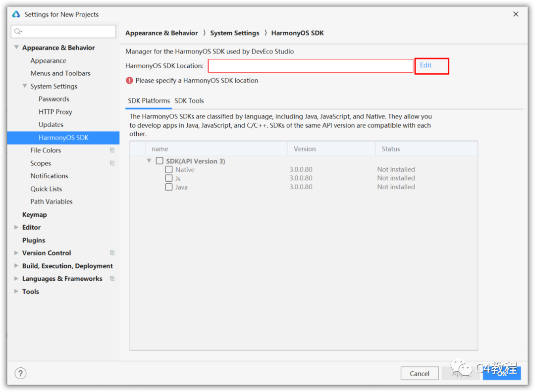This screenshot has height=392, width=535.
Task: Click the copy icon beside Scopes
Action: [x=112, y=163]
